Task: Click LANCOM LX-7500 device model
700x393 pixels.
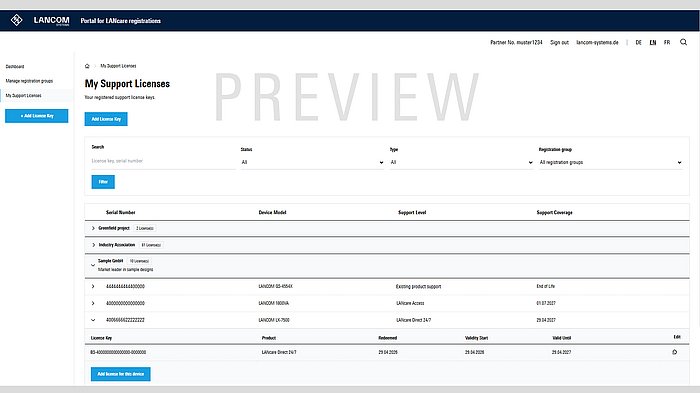Action: [x=274, y=320]
